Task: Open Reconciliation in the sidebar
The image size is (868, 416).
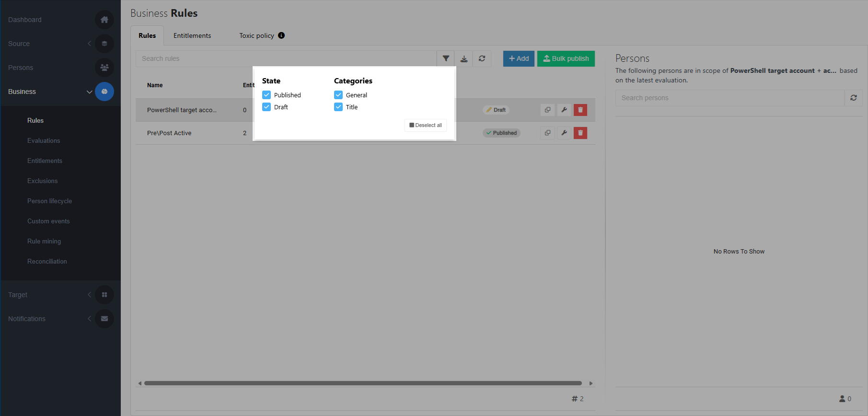Action: [x=47, y=261]
